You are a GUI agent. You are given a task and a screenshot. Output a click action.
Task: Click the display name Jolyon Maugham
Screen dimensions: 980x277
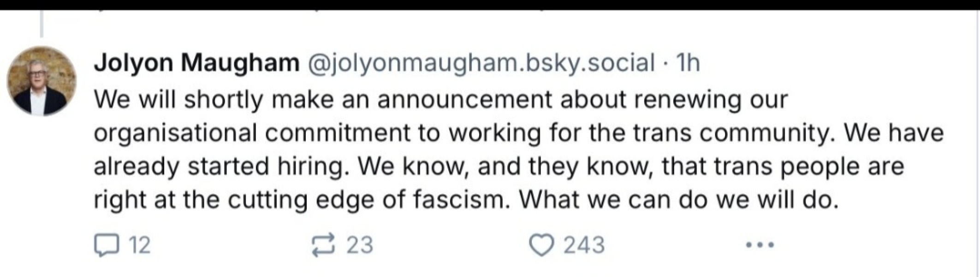point(196,63)
